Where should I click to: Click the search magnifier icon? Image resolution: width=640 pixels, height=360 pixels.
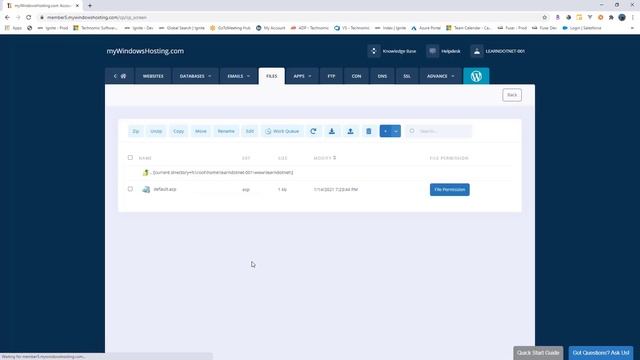pyautogui.click(x=412, y=131)
